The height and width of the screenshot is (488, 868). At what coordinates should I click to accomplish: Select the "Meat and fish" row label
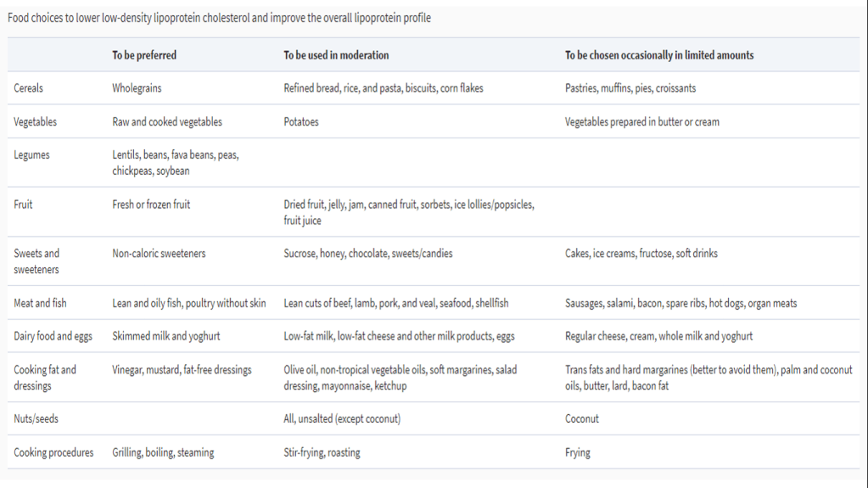coord(42,303)
